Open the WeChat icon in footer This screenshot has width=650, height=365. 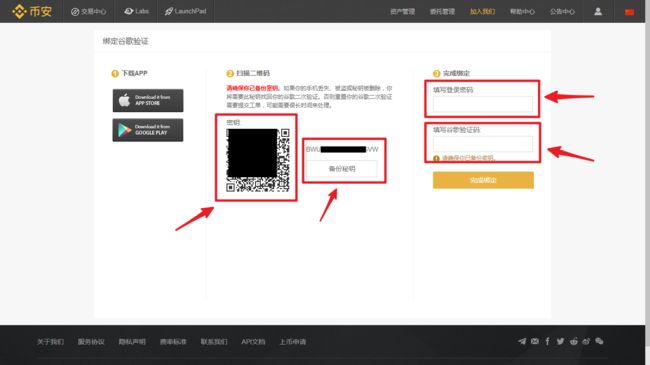point(599,341)
